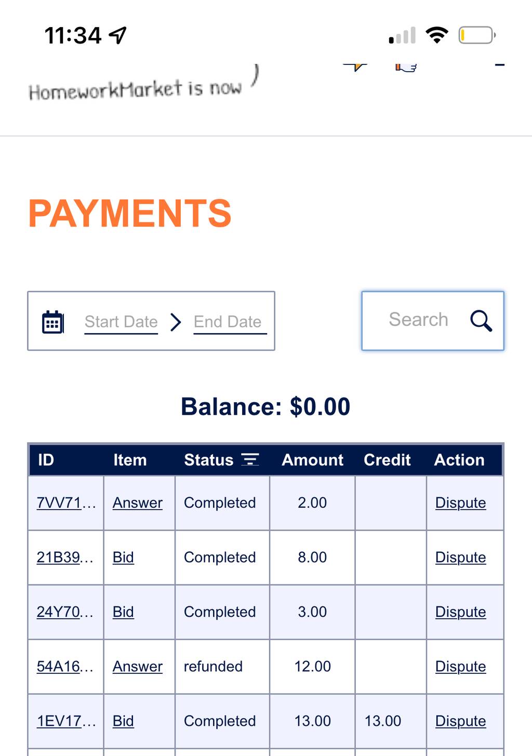
Task: Open payment ID 1EV17
Action: click(x=66, y=721)
